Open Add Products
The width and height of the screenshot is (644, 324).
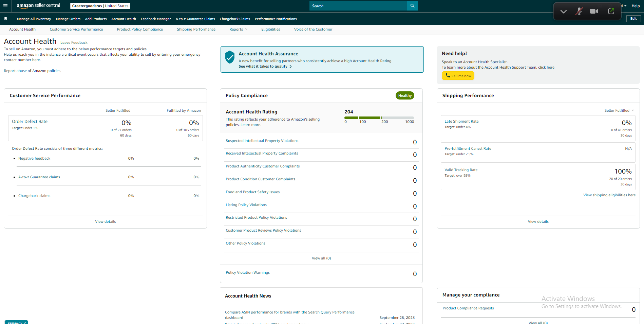96,19
